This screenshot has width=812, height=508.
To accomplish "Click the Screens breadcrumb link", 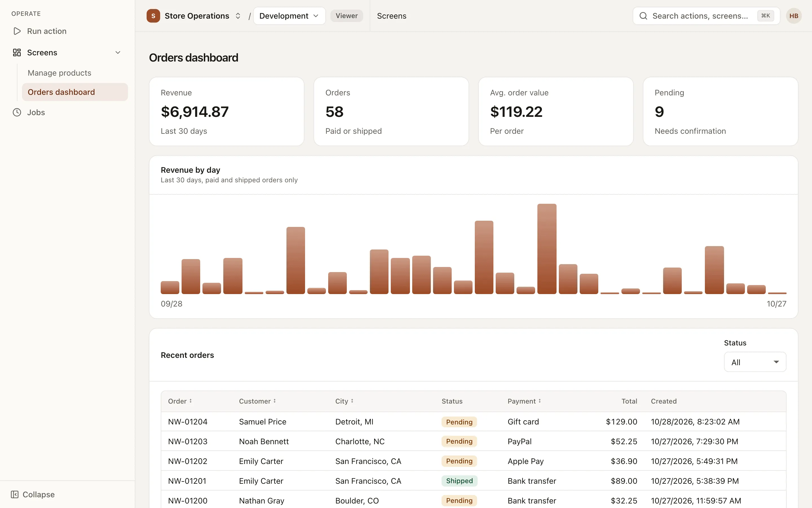I will tap(392, 16).
